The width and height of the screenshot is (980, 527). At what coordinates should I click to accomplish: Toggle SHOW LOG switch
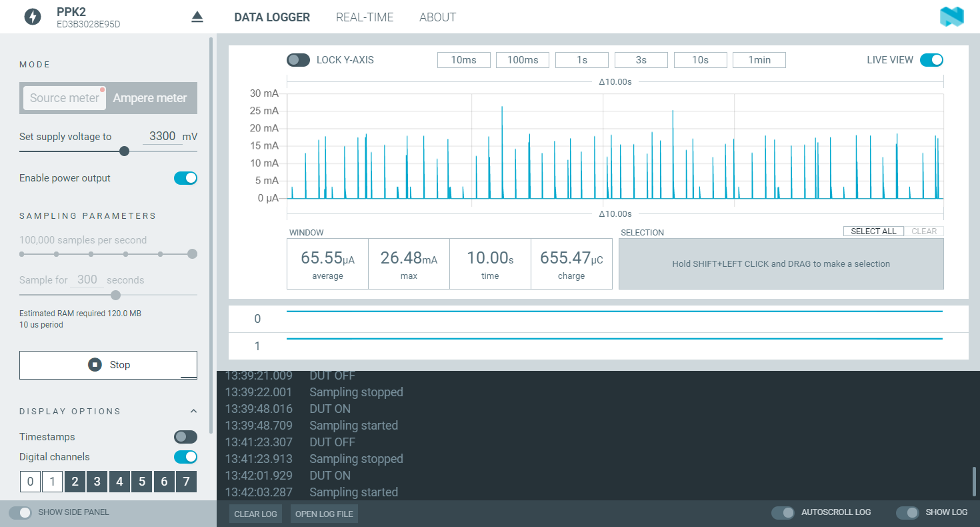pyautogui.click(x=907, y=512)
